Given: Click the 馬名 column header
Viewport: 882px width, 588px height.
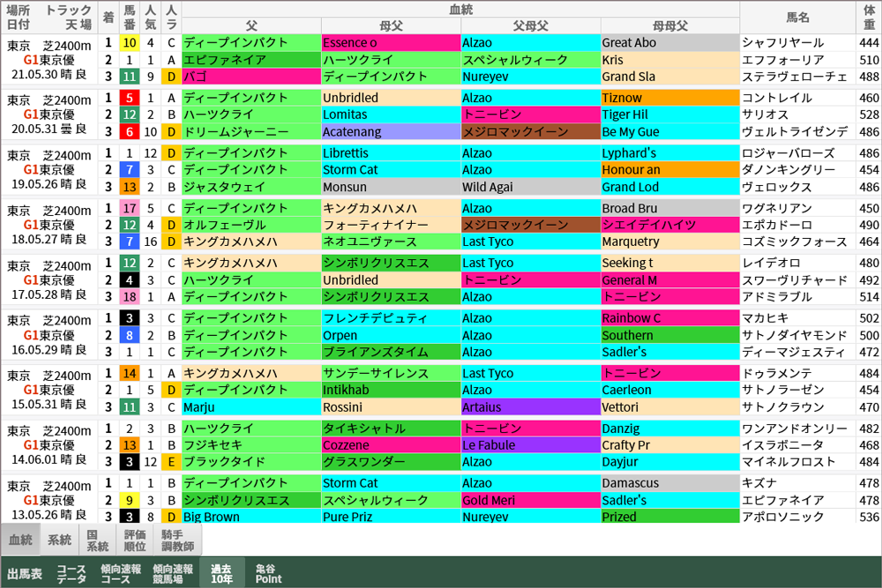Looking at the screenshot, I should [x=798, y=17].
